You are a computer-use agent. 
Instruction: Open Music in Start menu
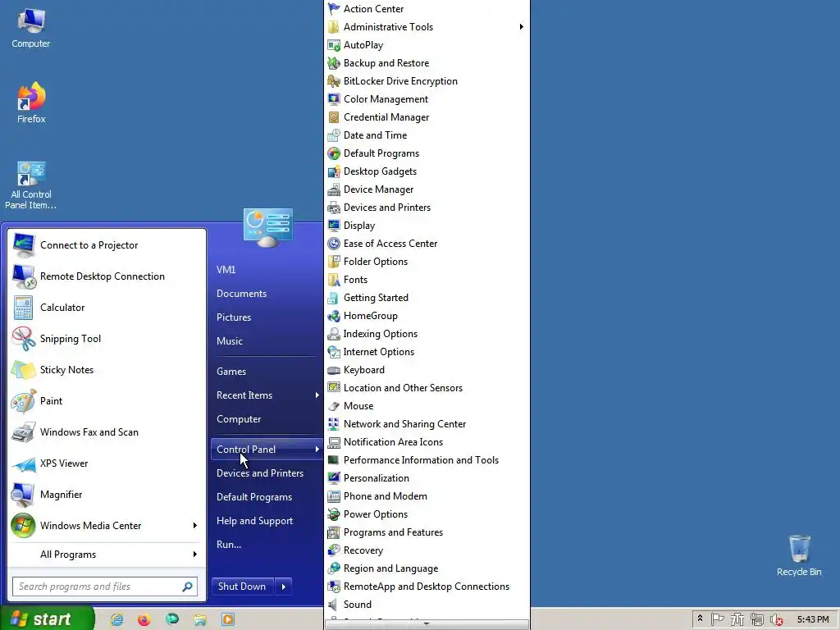[230, 341]
